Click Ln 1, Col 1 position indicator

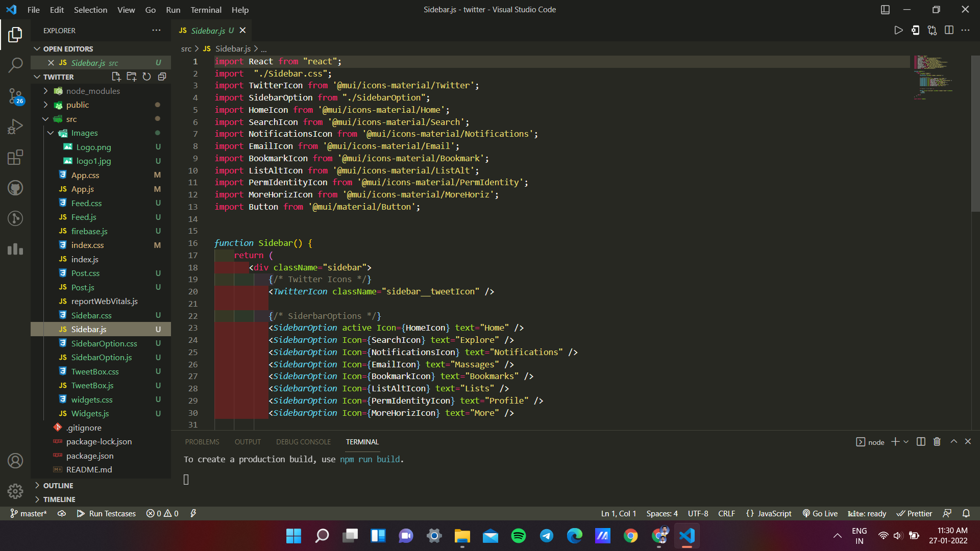tap(618, 513)
